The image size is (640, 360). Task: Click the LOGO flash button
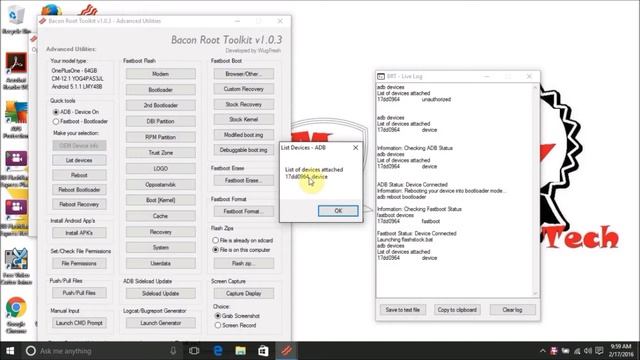tap(160, 169)
